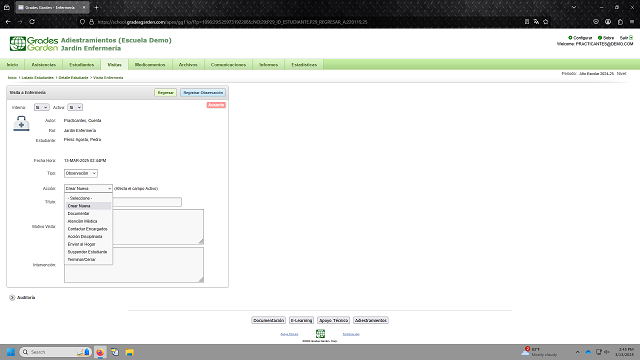Bookmark this page with star icon
This screenshot has height=360, width=640.
546,22
